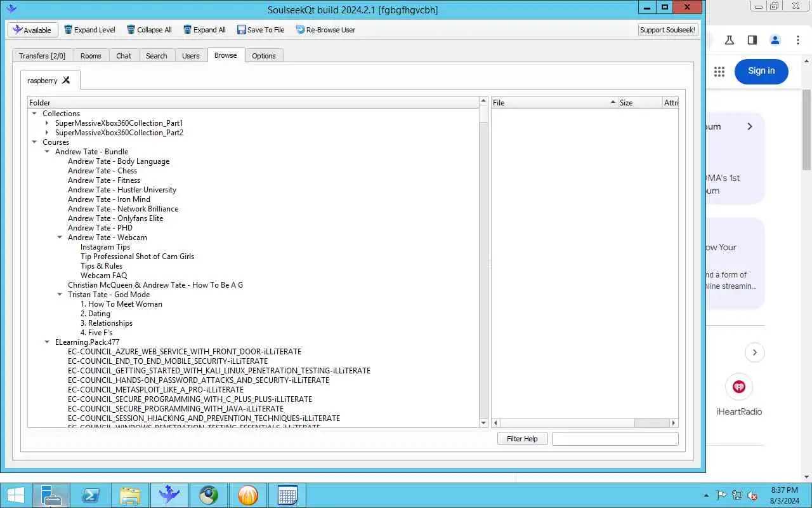Screen dimensions: 812x508
Task: Sort by the File column header
Action: pos(554,102)
